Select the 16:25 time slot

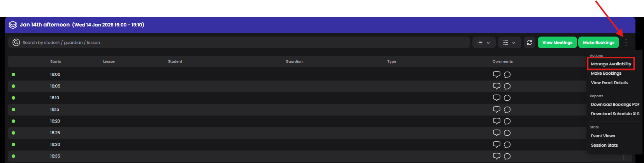(55, 133)
